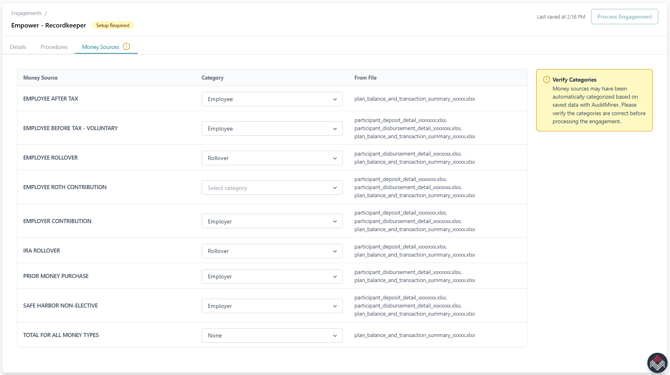Click the Money Source column header
Image resolution: width=670 pixels, height=375 pixels.
(40, 78)
